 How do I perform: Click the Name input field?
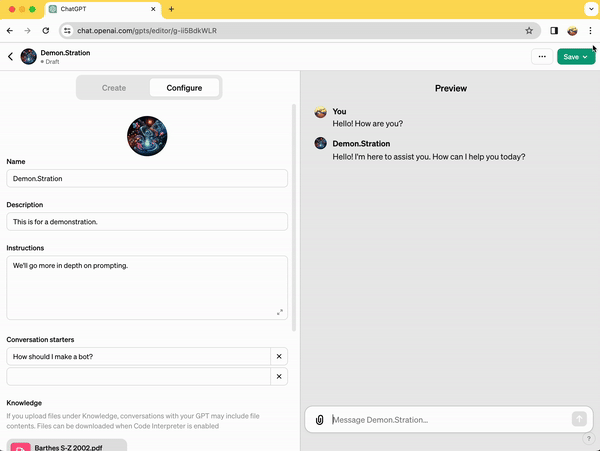(147, 178)
